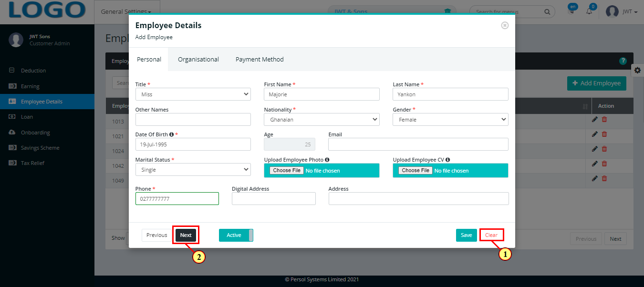
Task: Click the Address input field
Action: point(419,199)
